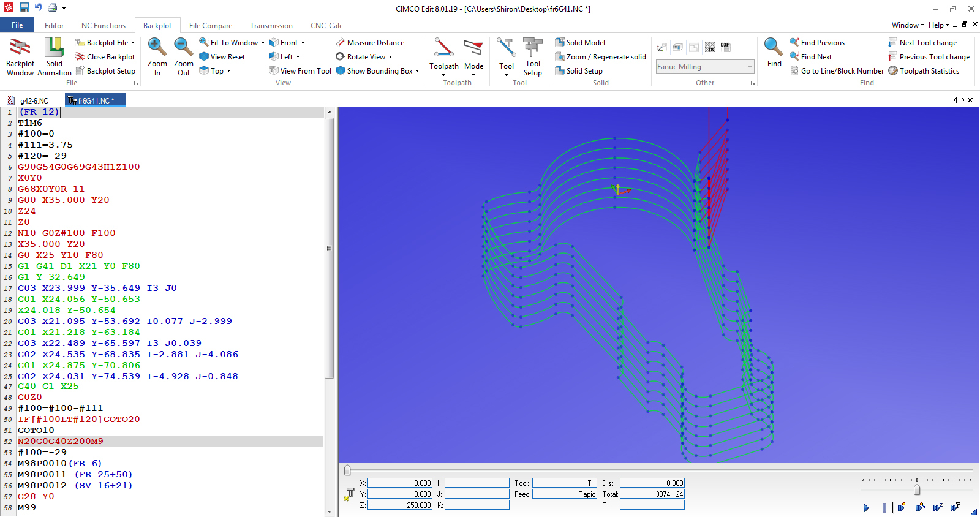Toggle Rotate View mode
980x517 pixels.
[361, 56]
